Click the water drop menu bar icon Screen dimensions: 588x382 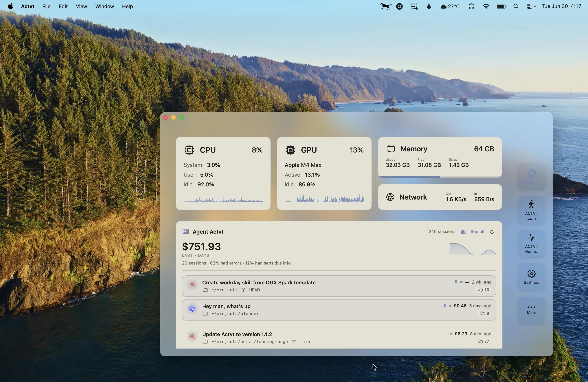[x=429, y=6]
